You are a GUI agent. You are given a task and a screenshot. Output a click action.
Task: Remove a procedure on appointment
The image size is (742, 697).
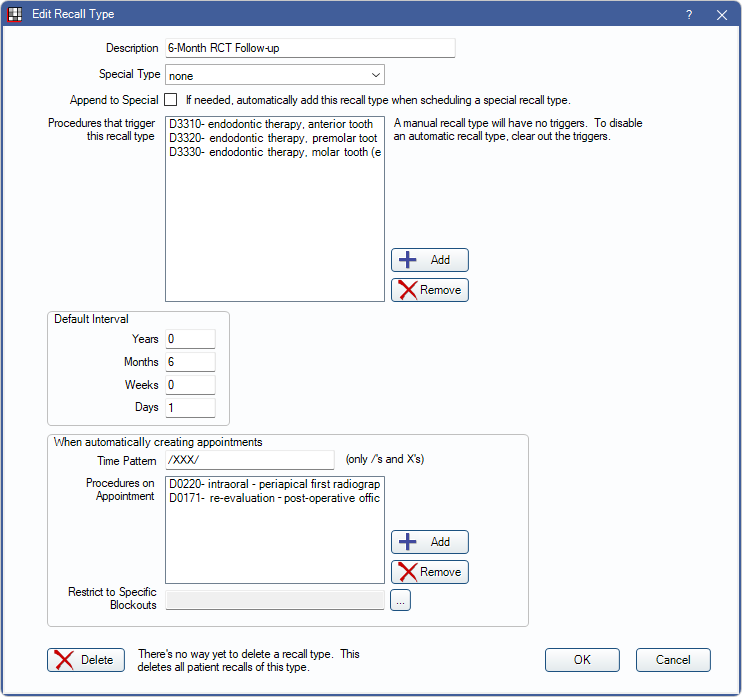pyautogui.click(x=429, y=572)
